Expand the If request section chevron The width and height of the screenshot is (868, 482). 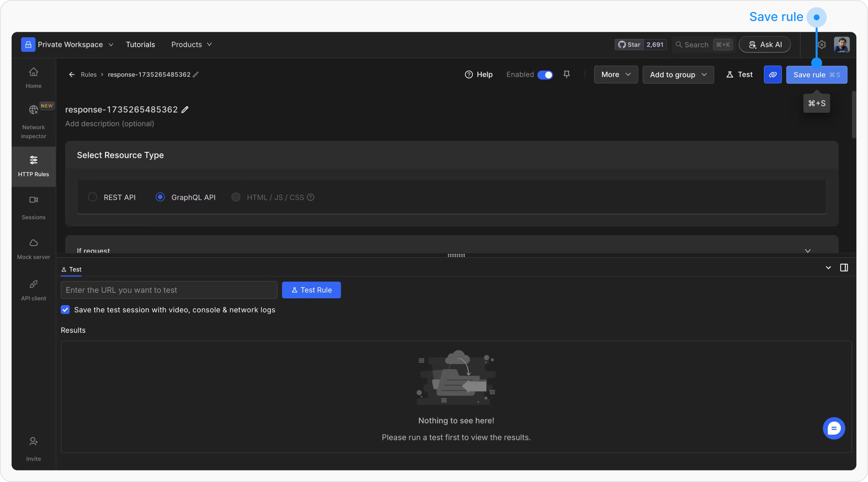point(808,250)
